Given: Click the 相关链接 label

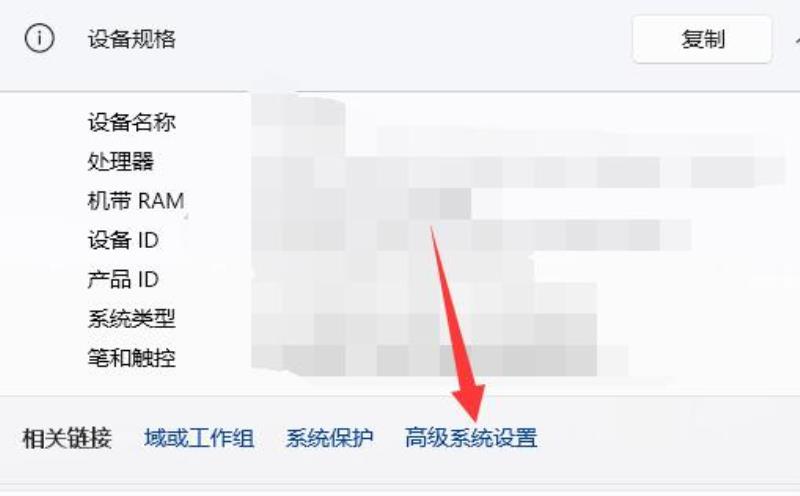Looking at the screenshot, I should [67, 438].
